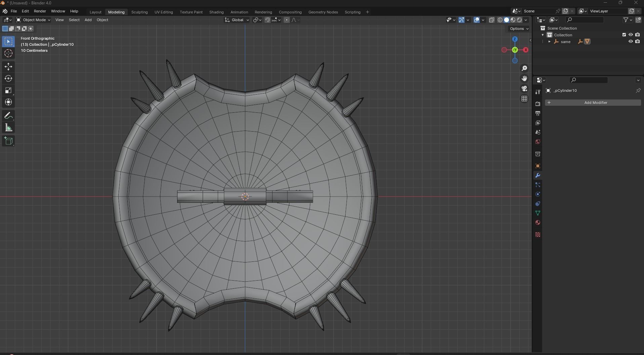Image resolution: width=644 pixels, height=355 pixels.
Task: Disable Collection in renders camera icon
Action: pyautogui.click(x=637, y=35)
